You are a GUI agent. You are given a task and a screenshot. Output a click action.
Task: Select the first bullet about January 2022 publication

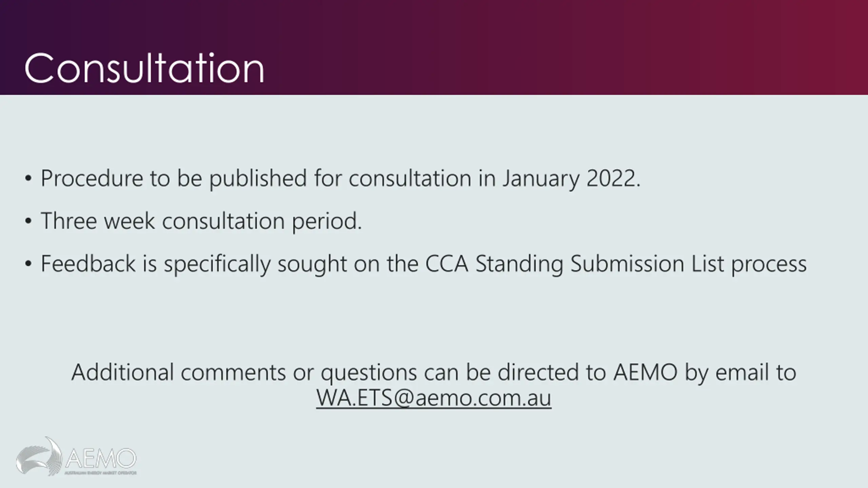340,179
